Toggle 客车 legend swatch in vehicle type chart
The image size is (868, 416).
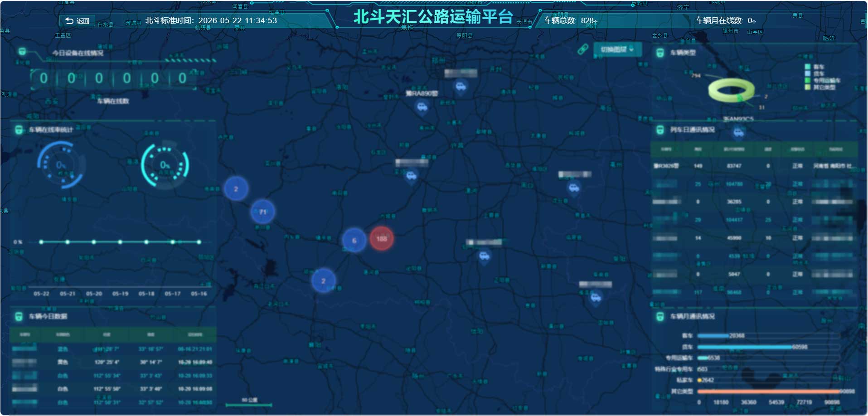pyautogui.click(x=807, y=67)
